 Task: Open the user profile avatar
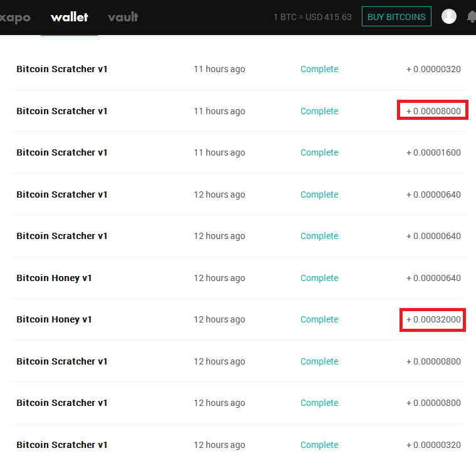448,17
